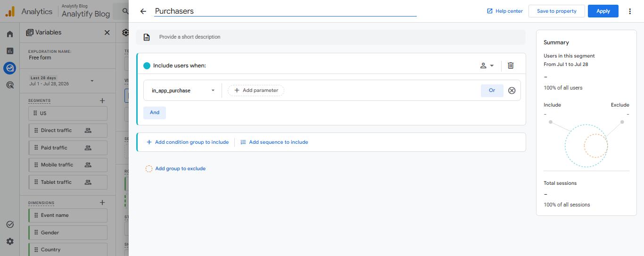Add sequence to include
Screen dimensions: 644x256
click(x=274, y=142)
